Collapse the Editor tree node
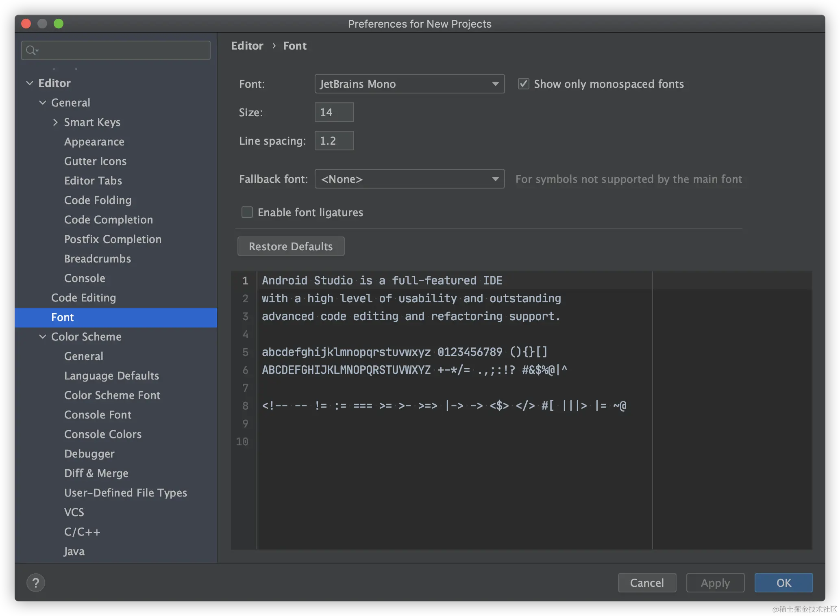The width and height of the screenshot is (840, 616). pos(30,83)
